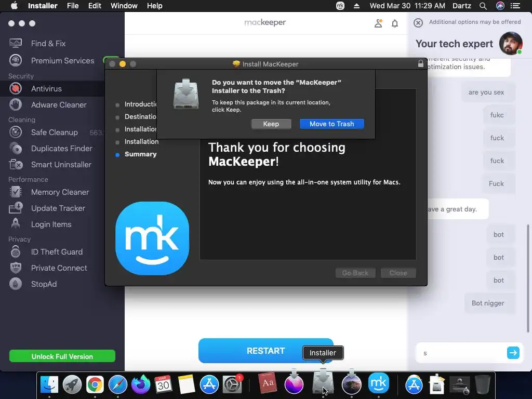The width and height of the screenshot is (532, 399).
Task: Open the Edit menu
Action: (x=95, y=6)
